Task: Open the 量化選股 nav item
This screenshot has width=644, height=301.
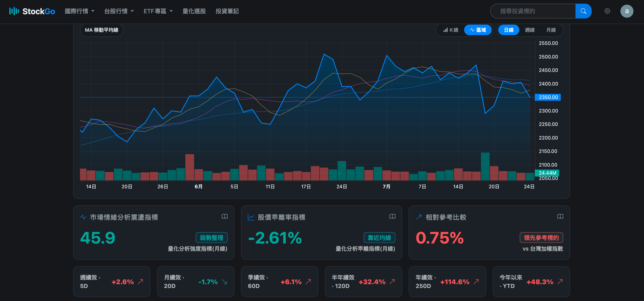Action: [194, 11]
